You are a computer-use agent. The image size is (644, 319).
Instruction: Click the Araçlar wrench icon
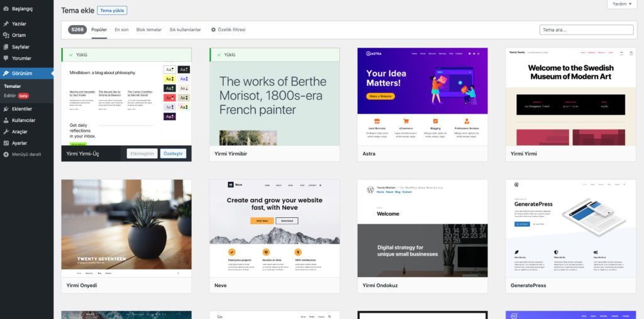pos(6,132)
